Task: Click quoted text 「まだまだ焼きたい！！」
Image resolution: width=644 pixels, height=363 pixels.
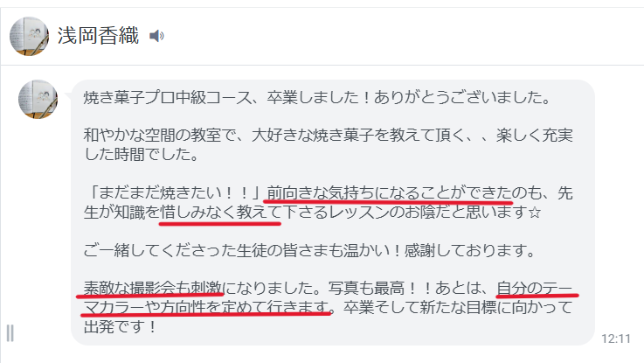Action: pyautogui.click(x=176, y=192)
